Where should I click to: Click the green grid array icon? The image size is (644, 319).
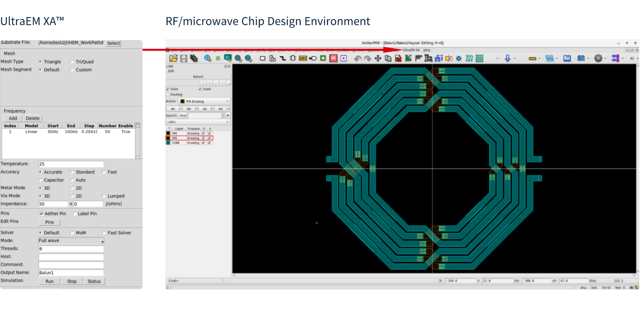coord(480,58)
